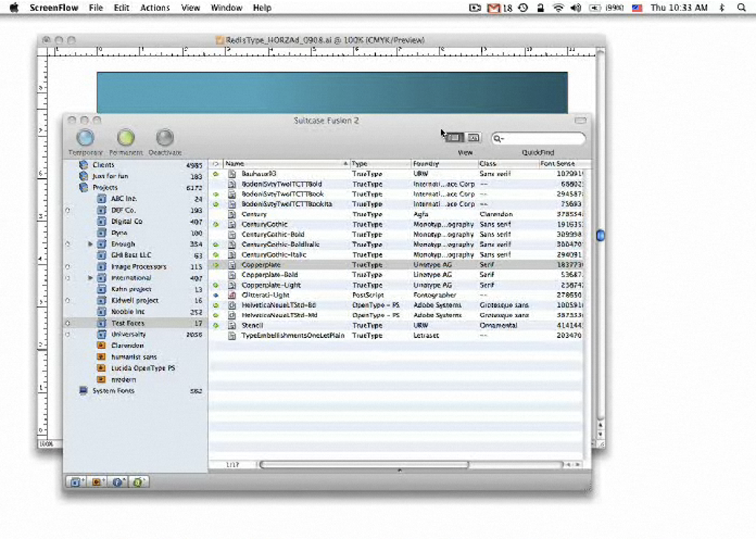The height and width of the screenshot is (539, 756).
Task: Sort font list by Font Sense column header
Action: (x=562, y=164)
